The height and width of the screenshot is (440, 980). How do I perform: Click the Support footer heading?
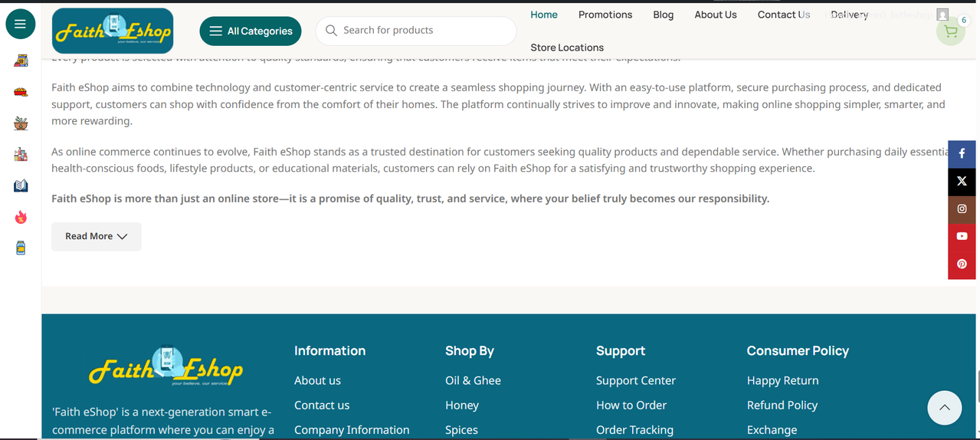621,350
